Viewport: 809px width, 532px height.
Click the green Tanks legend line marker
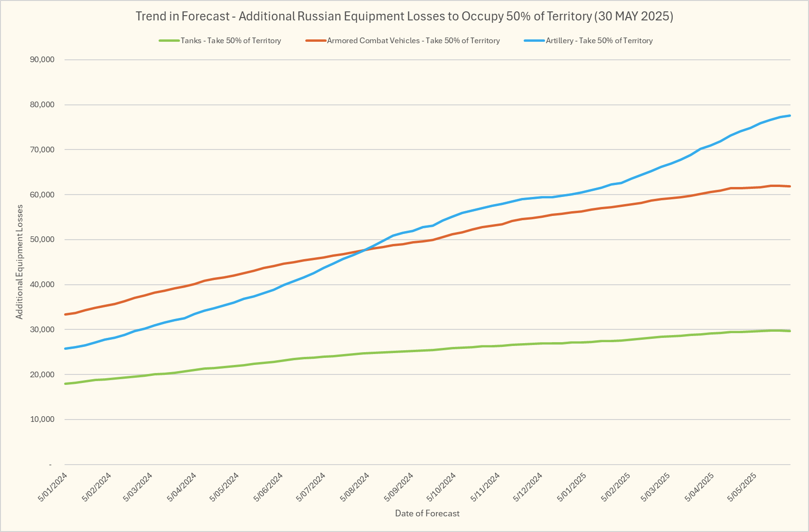[169, 41]
